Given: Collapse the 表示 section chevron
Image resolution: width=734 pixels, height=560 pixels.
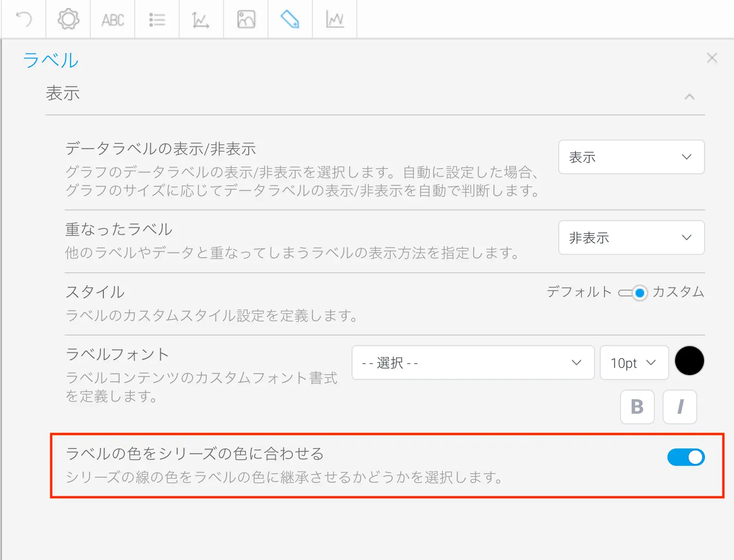Looking at the screenshot, I should coord(689,97).
